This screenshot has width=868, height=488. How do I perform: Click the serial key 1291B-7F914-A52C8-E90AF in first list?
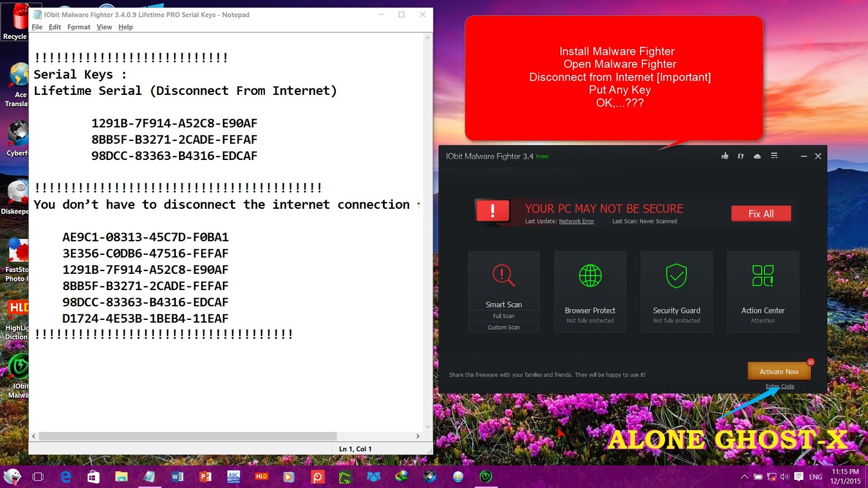pyautogui.click(x=174, y=124)
